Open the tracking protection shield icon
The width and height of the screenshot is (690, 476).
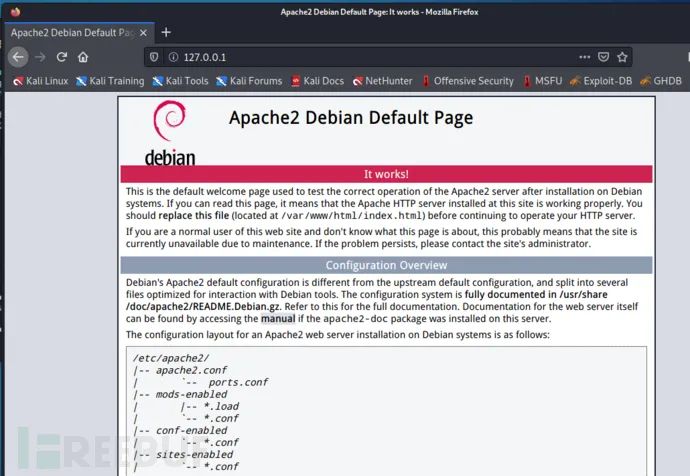tap(154, 57)
